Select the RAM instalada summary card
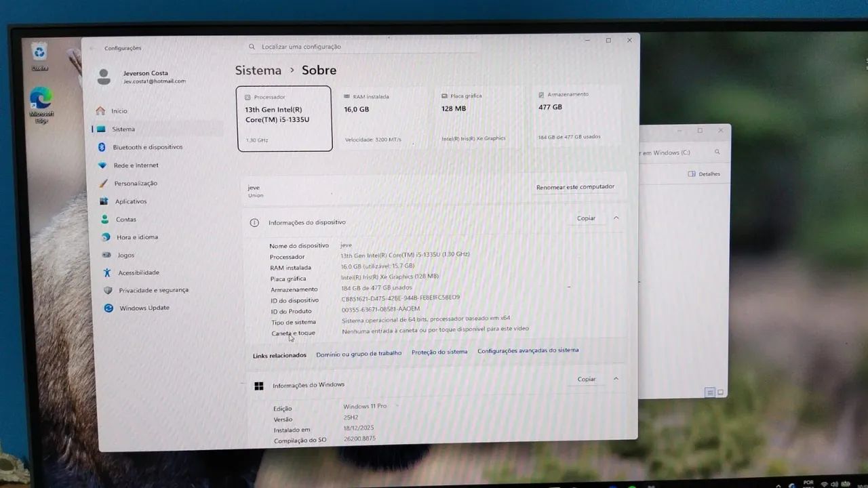 pos(382,118)
